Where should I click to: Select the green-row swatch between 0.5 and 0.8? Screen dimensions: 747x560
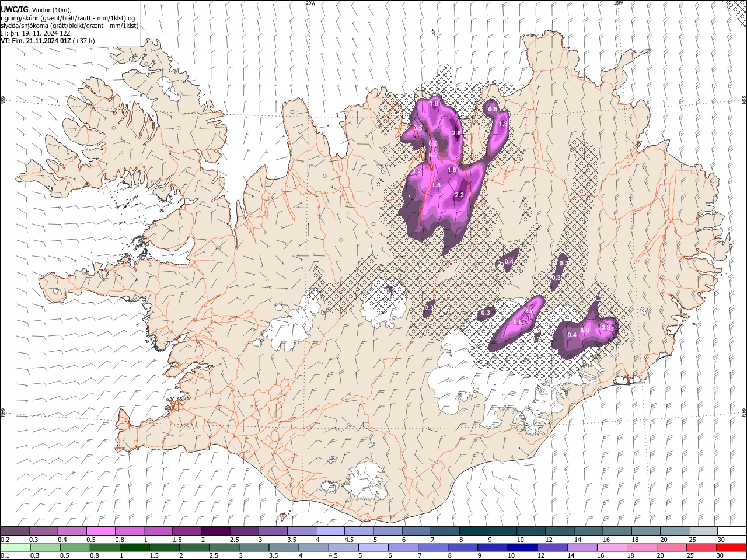click(75, 547)
